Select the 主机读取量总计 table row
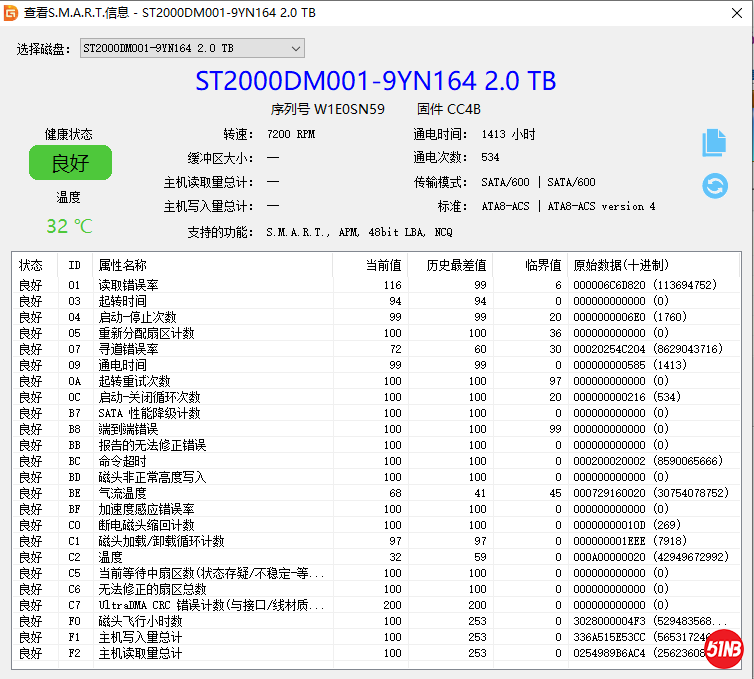754x679 pixels. (x=140, y=653)
